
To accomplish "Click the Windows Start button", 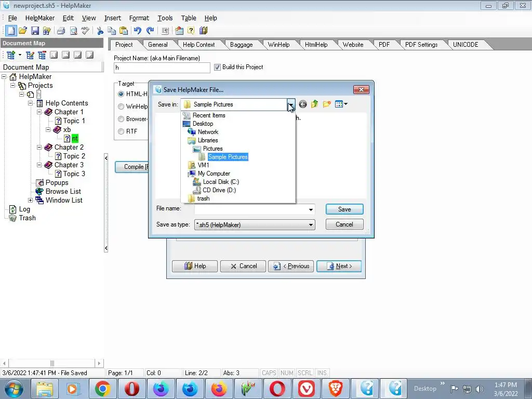I will 14,389.
